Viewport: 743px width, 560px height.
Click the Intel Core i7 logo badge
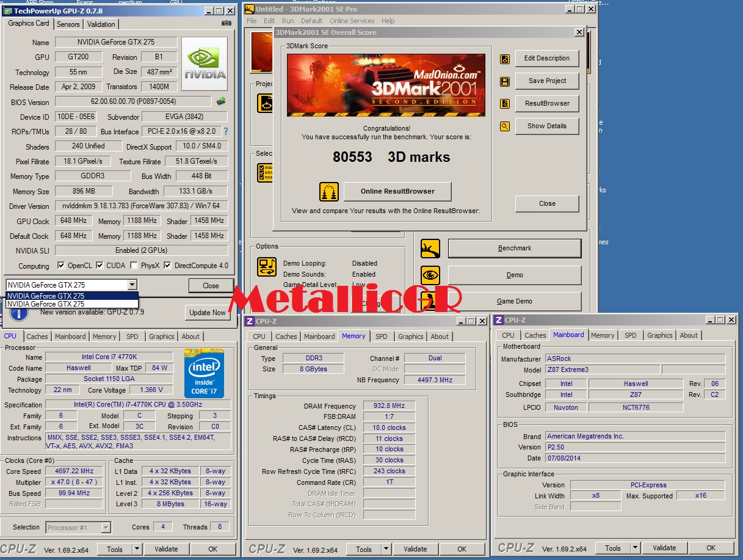(205, 373)
